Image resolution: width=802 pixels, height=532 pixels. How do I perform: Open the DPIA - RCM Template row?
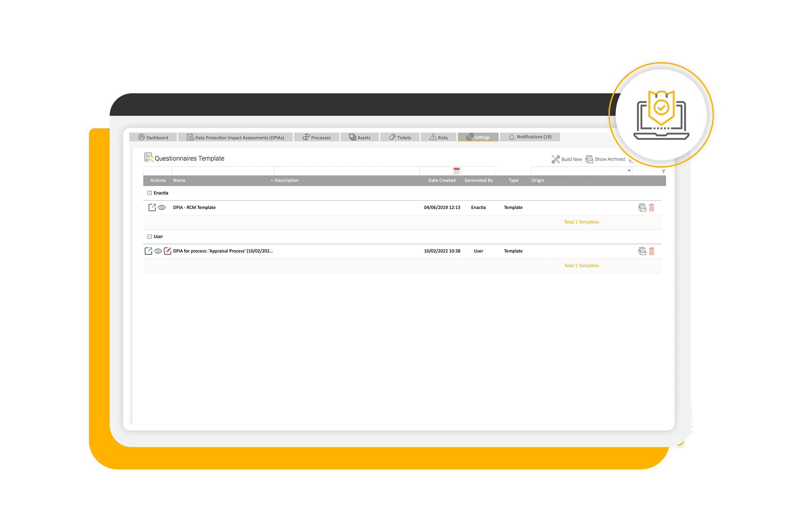point(152,207)
